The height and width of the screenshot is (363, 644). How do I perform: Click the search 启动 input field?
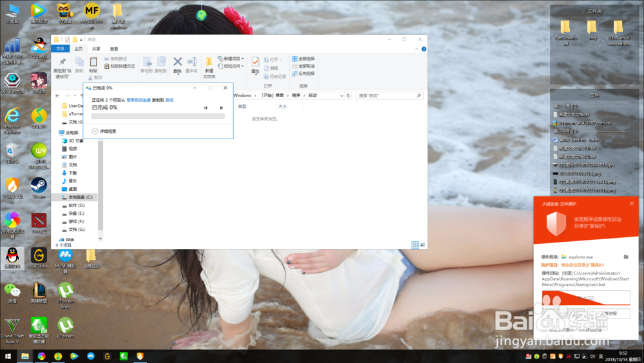(389, 96)
